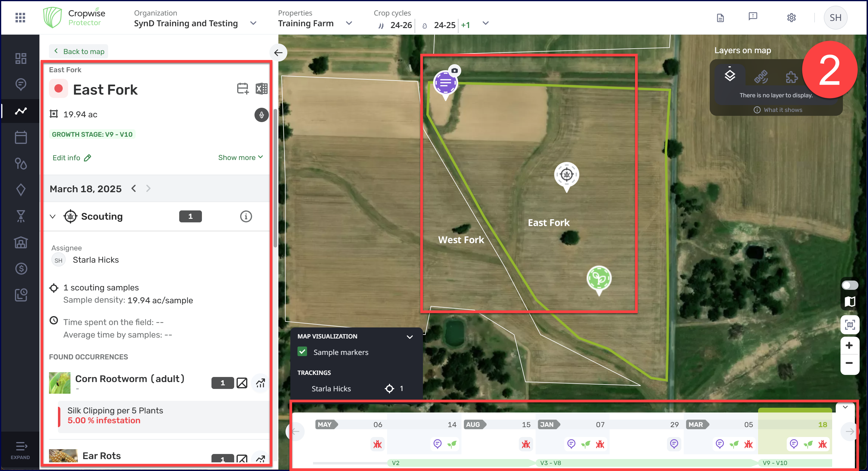Select the JAN 07 timeline date

[600, 424]
